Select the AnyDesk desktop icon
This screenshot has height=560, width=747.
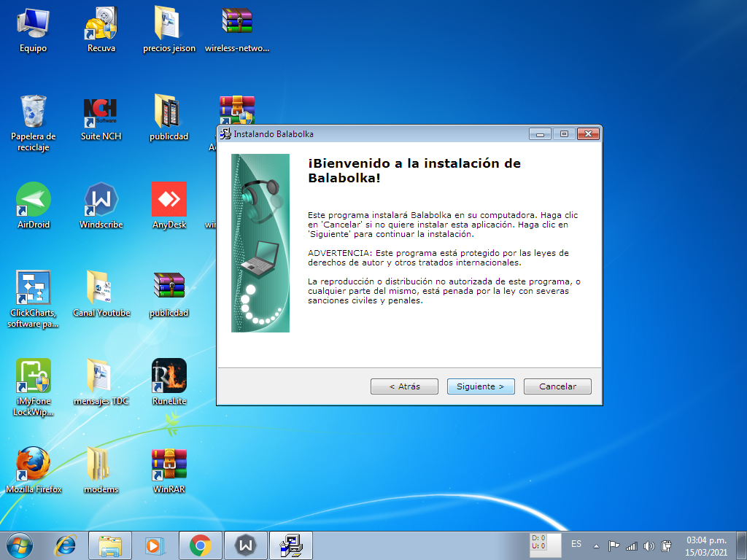[169, 206]
